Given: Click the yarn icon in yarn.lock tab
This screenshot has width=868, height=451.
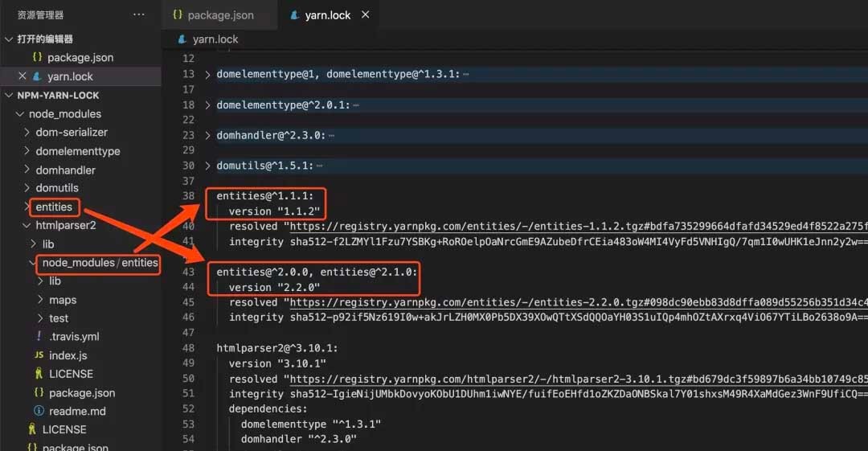Looking at the screenshot, I should [293, 15].
